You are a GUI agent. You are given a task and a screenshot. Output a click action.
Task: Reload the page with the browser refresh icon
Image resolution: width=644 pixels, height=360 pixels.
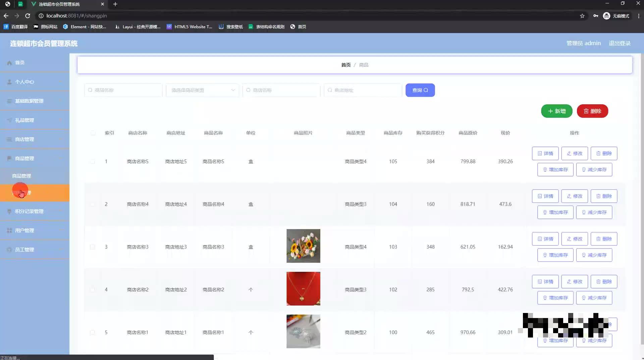(x=28, y=16)
